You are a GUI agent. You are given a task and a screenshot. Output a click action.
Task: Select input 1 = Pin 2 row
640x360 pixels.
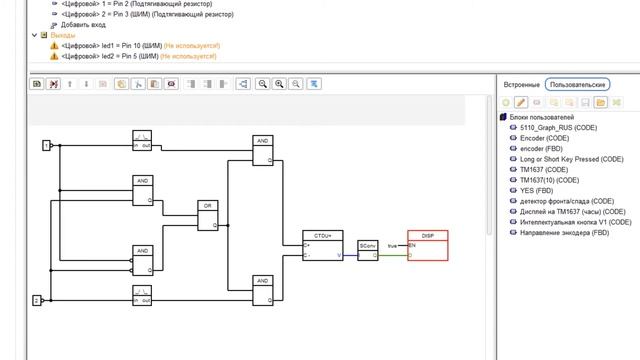pyautogui.click(x=137, y=4)
